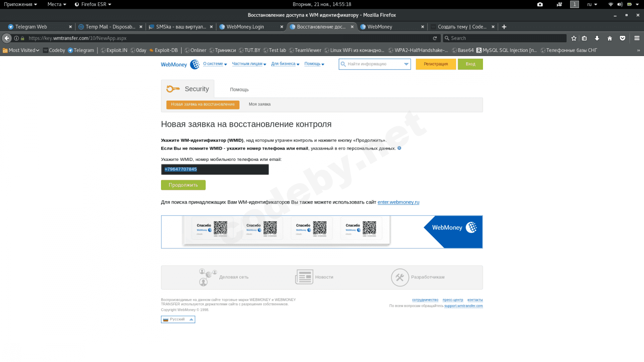This screenshot has width=644, height=362.
Task: Close the Telegram Web tab
Action: (x=70, y=27)
